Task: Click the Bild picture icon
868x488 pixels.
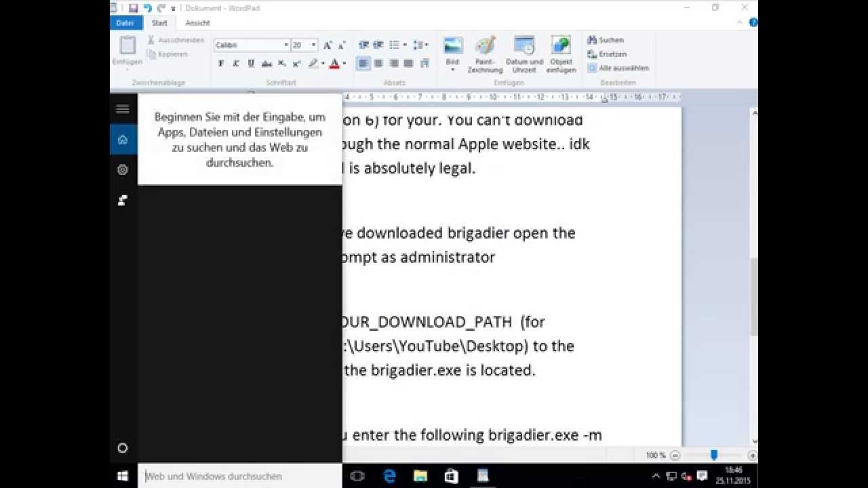Action: [452, 45]
